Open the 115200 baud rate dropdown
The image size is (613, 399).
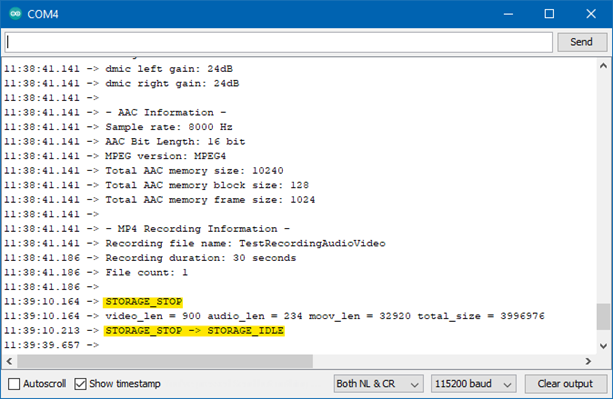click(x=473, y=384)
